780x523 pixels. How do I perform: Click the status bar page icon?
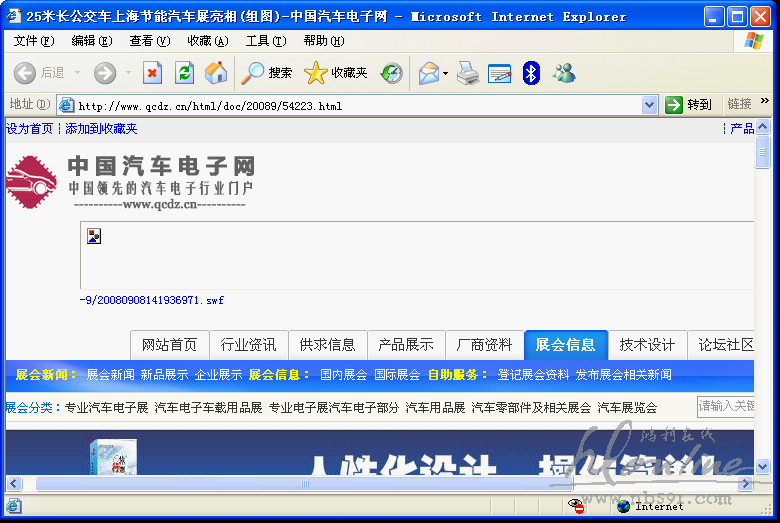tap(13, 506)
